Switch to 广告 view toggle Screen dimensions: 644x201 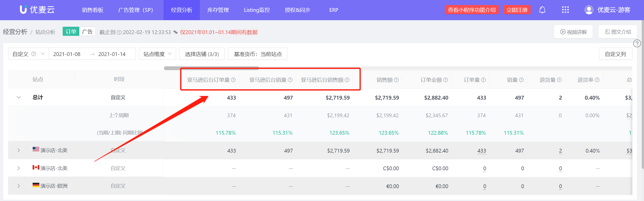click(87, 32)
